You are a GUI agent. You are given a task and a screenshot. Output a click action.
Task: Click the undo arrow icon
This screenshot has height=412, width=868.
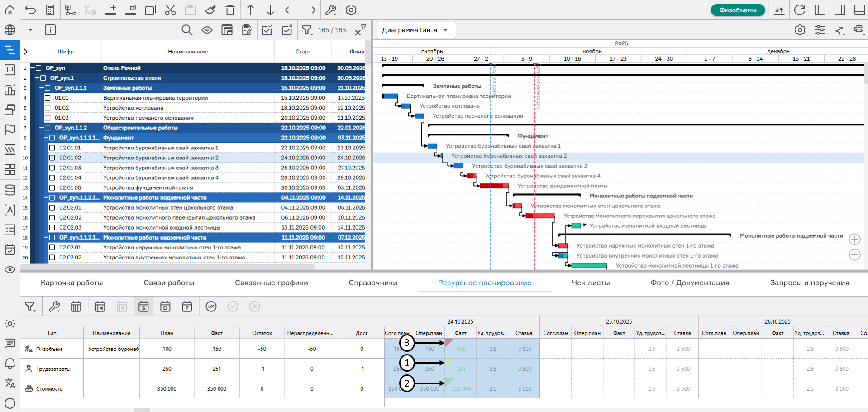pos(30,10)
